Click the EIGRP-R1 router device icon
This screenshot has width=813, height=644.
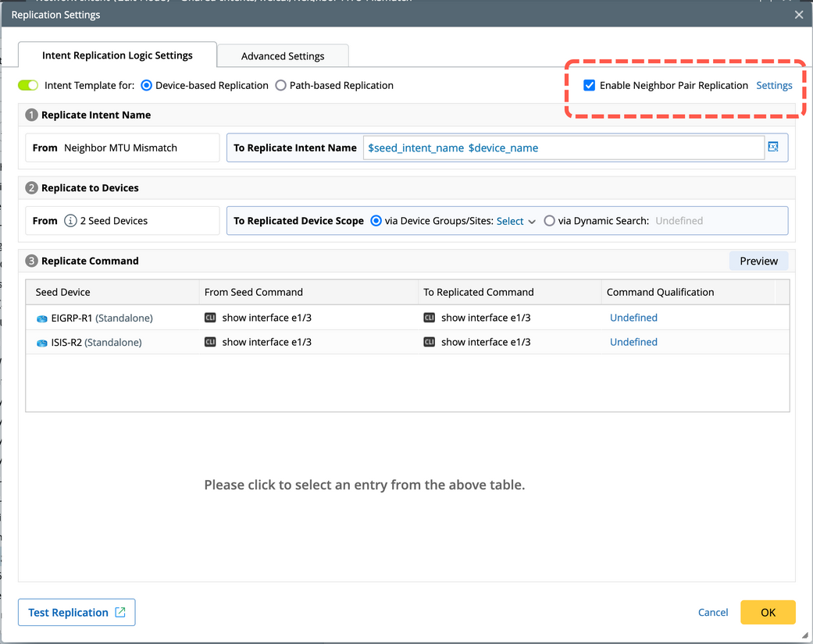point(42,318)
